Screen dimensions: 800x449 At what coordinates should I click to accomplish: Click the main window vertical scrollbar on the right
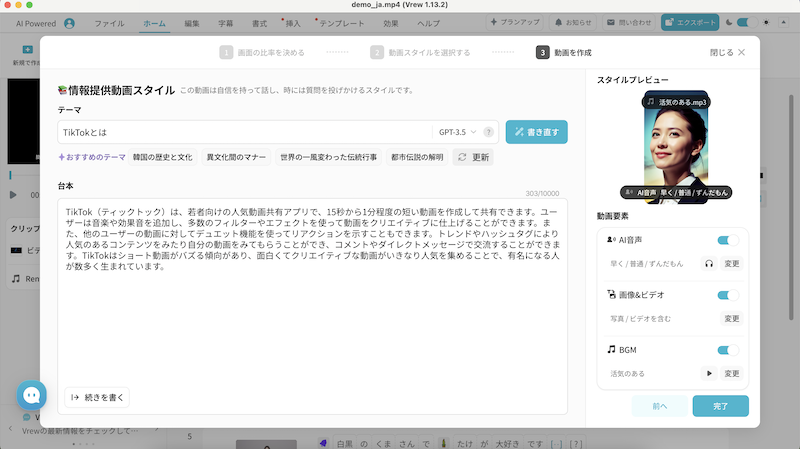tap(791, 207)
